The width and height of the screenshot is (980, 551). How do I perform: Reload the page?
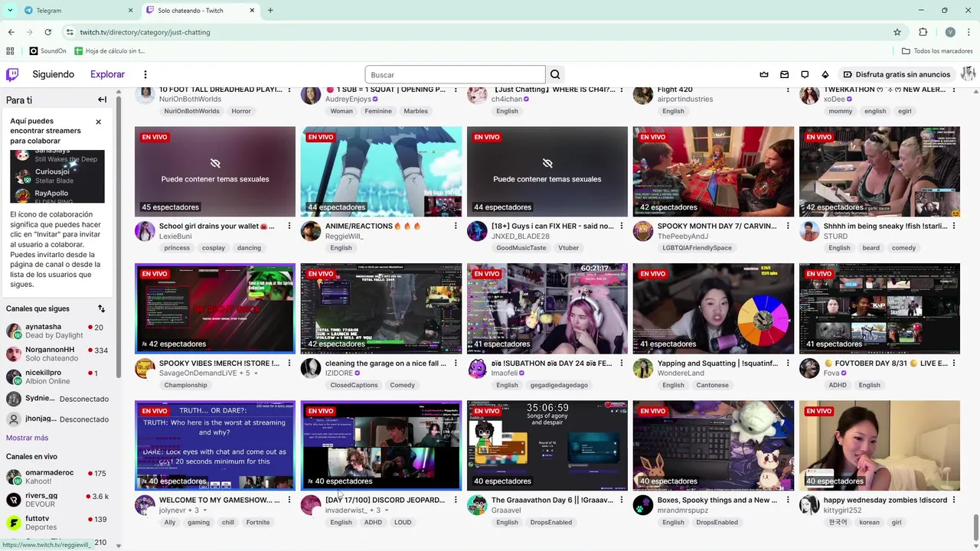[x=47, y=32]
